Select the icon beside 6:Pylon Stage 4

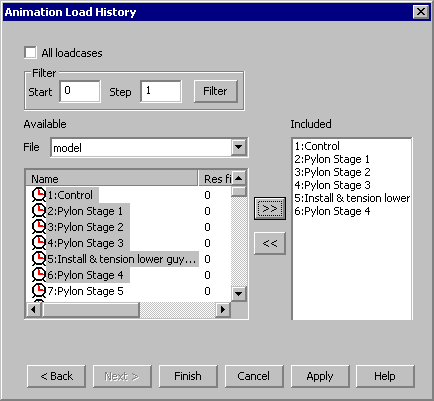(39, 275)
